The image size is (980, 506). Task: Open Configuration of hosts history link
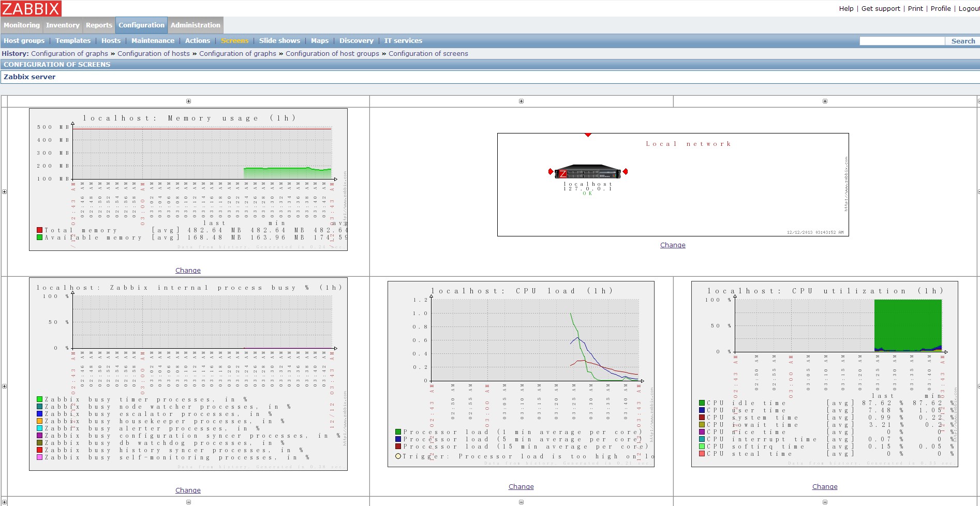(154, 54)
